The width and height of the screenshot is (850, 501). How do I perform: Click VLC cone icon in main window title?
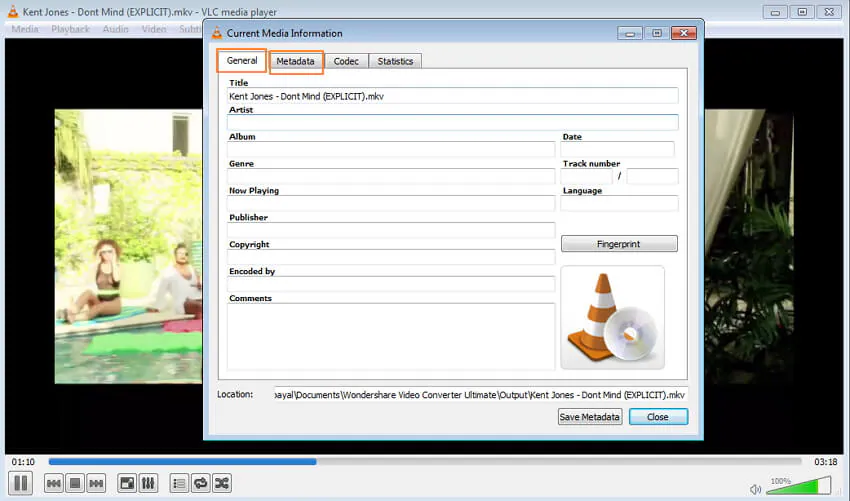[x=12, y=11]
